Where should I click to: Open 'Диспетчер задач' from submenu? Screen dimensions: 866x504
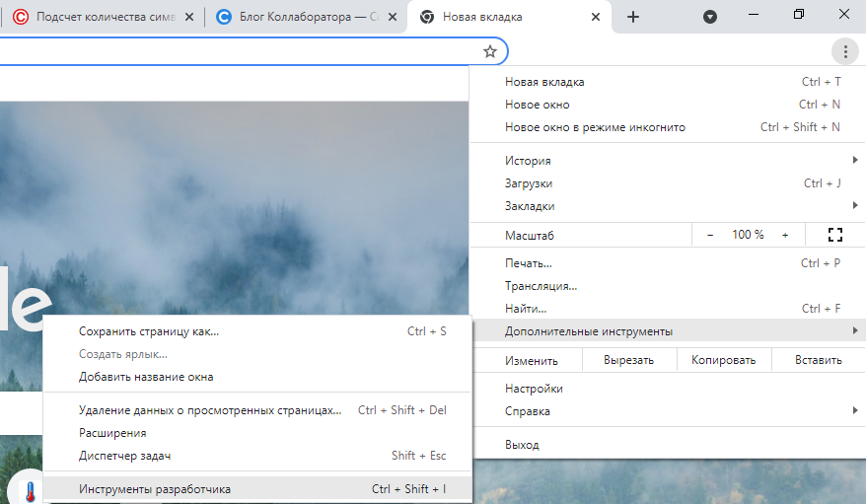click(x=124, y=456)
